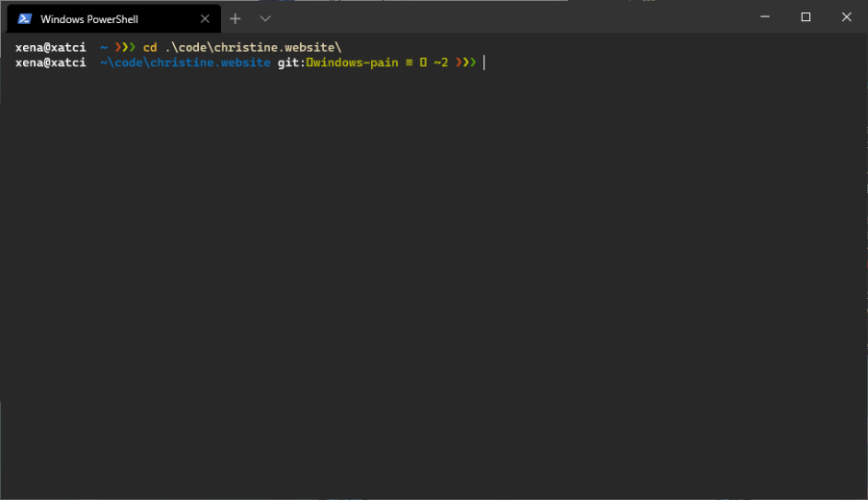The height and width of the screenshot is (500, 868).
Task: Click the path '~\code\christine.website' in prompt
Action: pyautogui.click(x=185, y=62)
